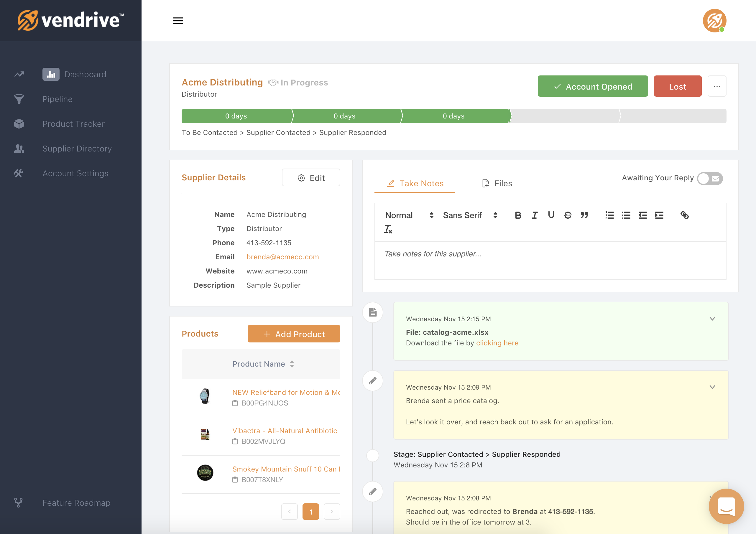Apply strikethrough formatting

pyautogui.click(x=568, y=215)
